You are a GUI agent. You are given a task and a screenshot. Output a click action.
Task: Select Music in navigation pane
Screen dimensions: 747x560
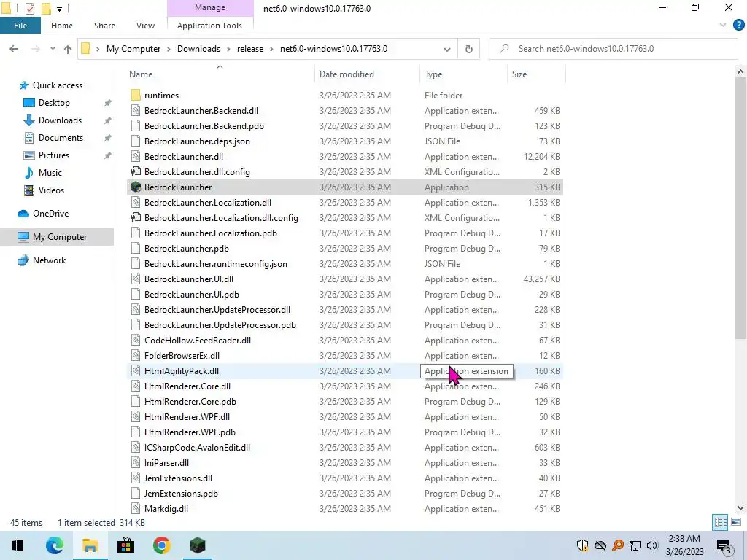coord(50,173)
